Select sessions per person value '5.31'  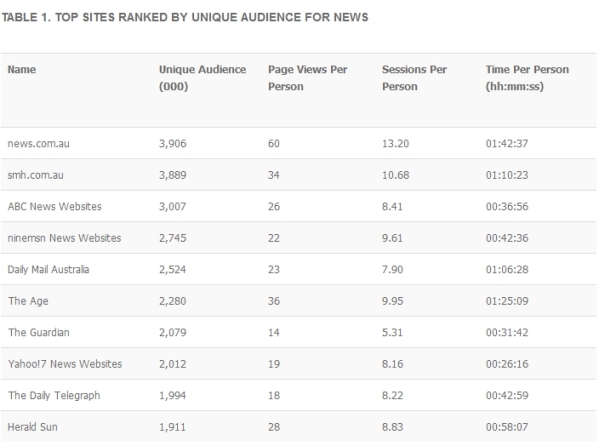tap(392, 332)
